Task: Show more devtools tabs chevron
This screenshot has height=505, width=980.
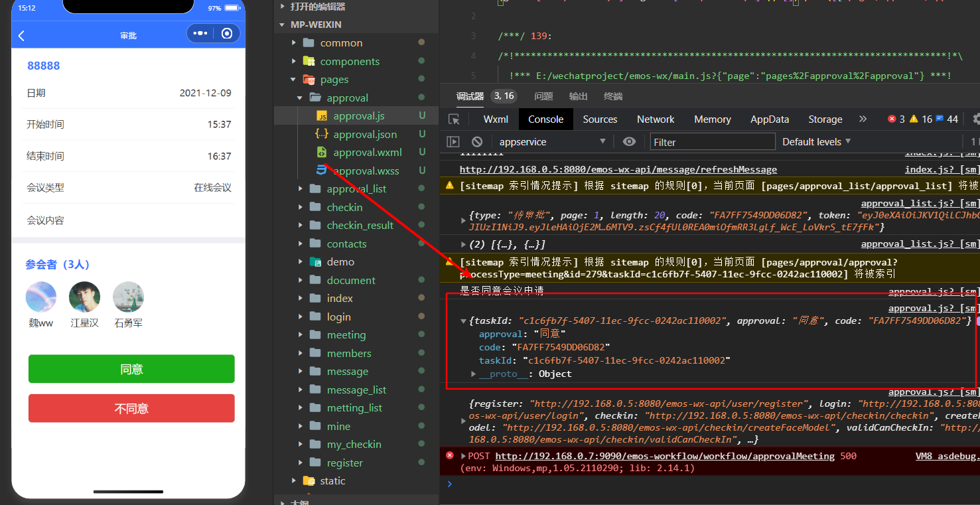Action: tap(863, 119)
